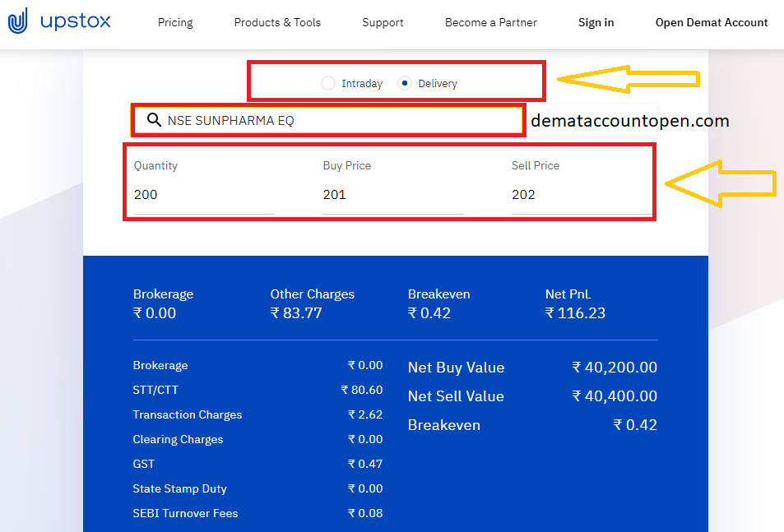Viewport: 784px width, 532px height.
Task: Open the Products & Tools menu
Action: (x=277, y=22)
